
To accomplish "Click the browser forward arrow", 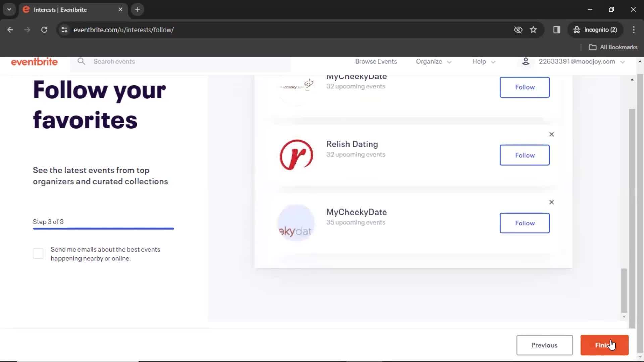I will pos(27,29).
